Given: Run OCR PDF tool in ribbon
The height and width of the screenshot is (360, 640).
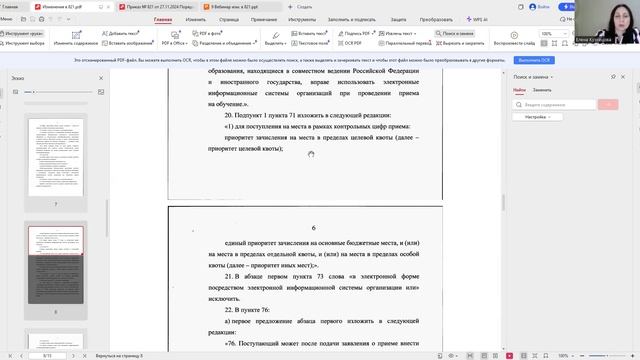Looking at the screenshot, I should pyautogui.click(x=350, y=43).
